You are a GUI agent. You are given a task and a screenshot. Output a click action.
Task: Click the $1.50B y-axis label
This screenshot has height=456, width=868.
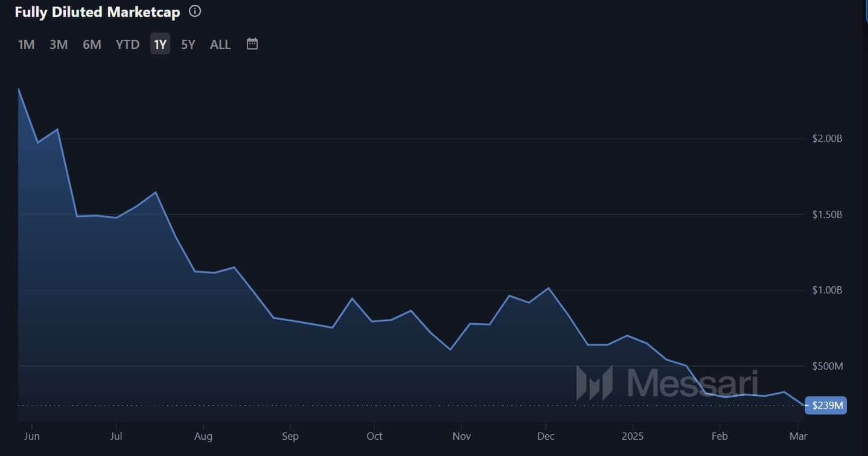tap(827, 214)
